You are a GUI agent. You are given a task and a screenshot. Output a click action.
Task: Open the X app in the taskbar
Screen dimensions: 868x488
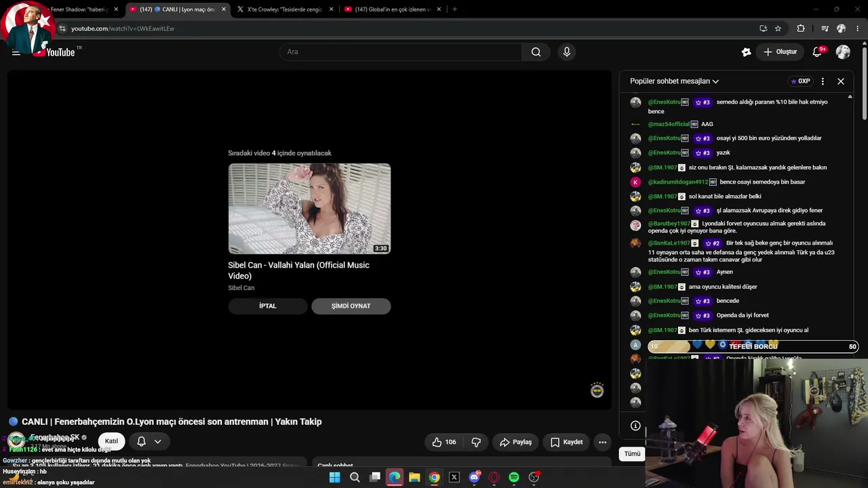pyautogui.click(x=454, y=477)
